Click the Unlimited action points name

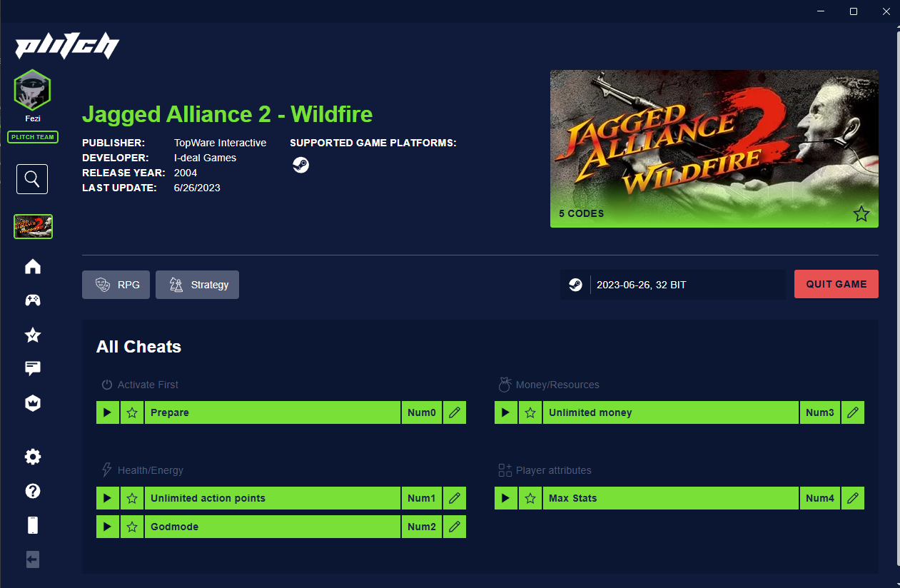[208, 498]
